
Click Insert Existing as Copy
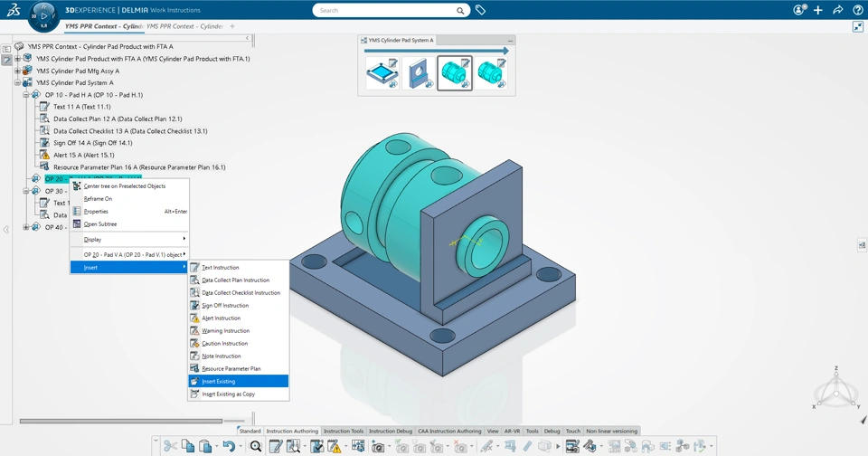(239, 394)
